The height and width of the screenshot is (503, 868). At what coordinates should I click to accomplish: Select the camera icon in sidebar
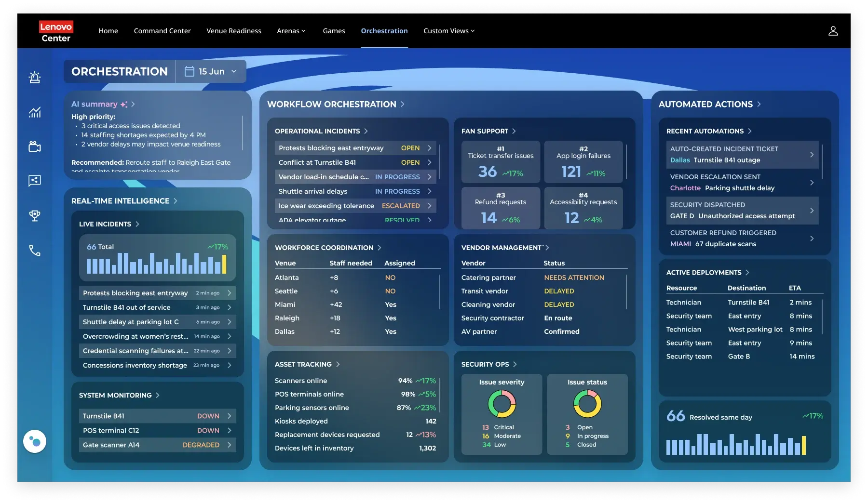click(x=35, y=146)
